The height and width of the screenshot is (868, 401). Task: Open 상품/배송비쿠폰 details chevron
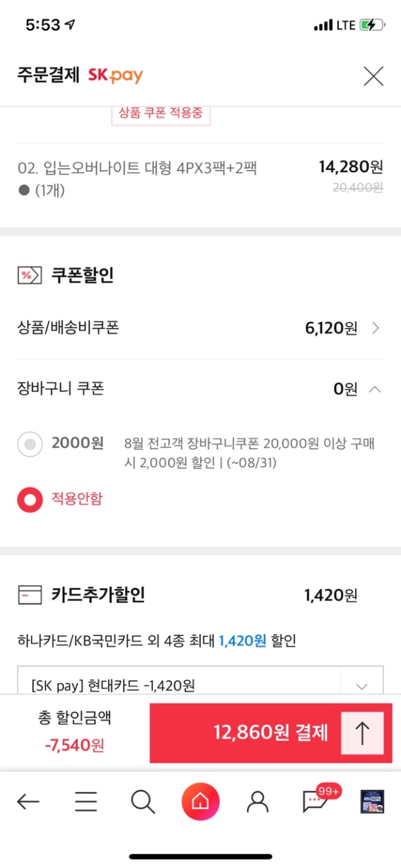point(375,328)
